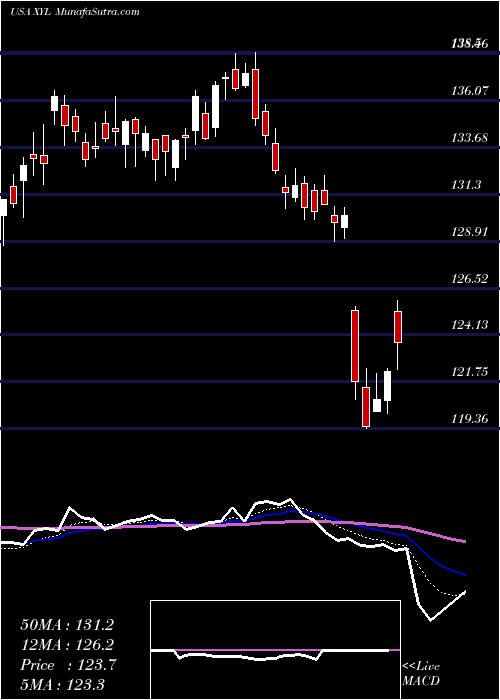Click the '<<Live MACD' label
Image resolution: width=500 pixels, height=700 pixels.
click(x=421, y=673)
